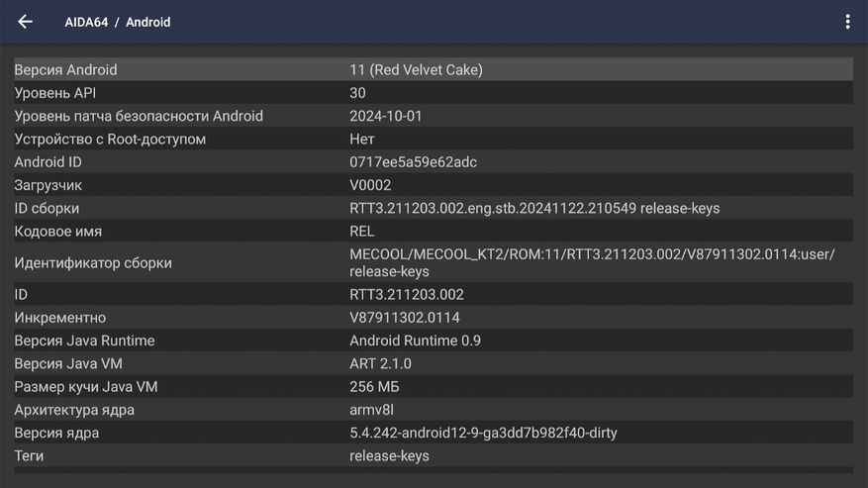Select the Инкрементно row
This screenshot has width=868, height=488.
pos(433,318)
